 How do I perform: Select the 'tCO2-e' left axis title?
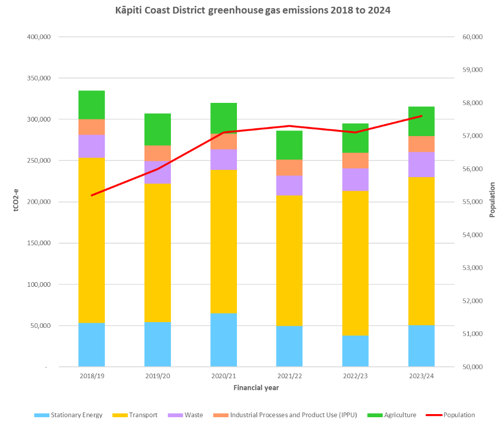tap(16, 202)
